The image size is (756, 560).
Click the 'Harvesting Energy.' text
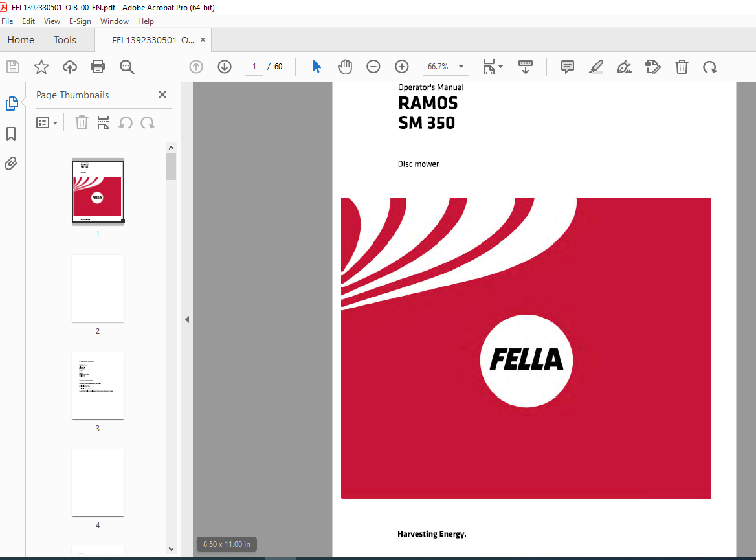tap(432, 534)
